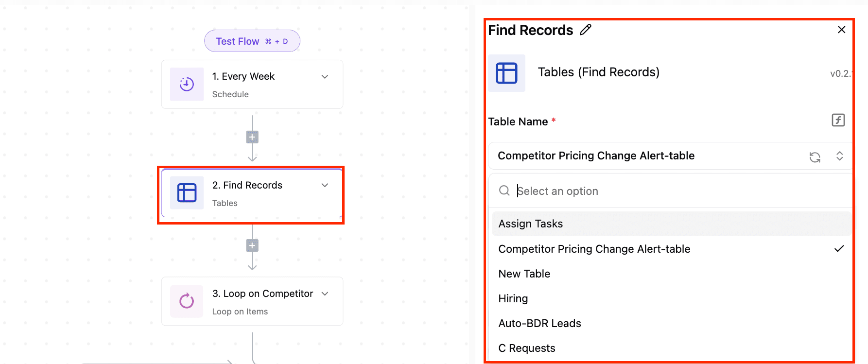
Task: Click the Tables icon in the Find Records panel header
Action: point(506,73)
